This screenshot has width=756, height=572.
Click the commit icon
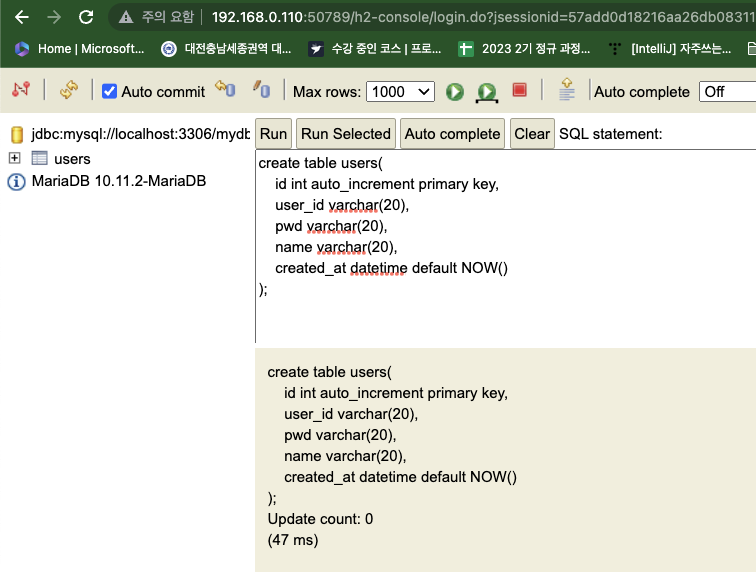[262, 89]
